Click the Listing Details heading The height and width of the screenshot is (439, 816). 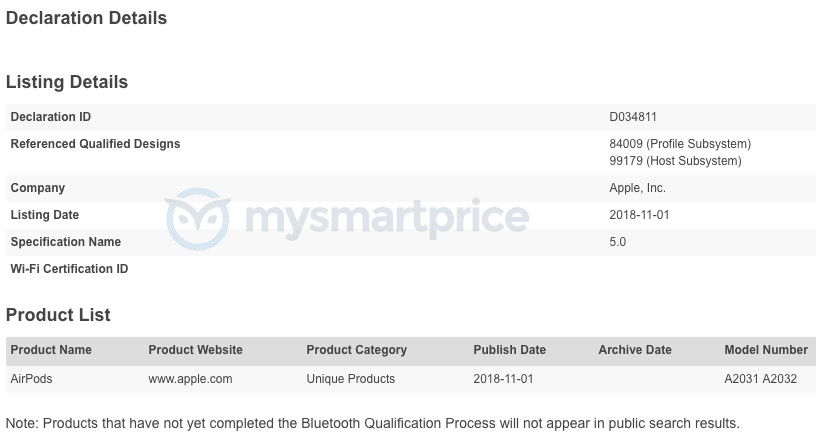click(x=67, y=82)
